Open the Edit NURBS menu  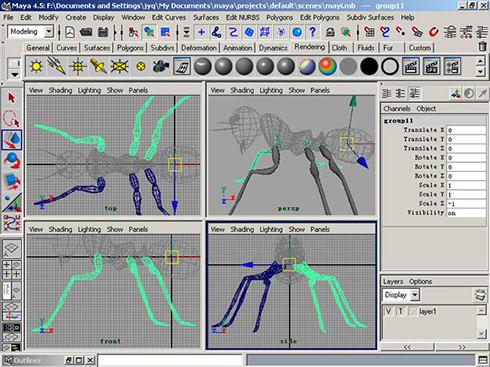(x=242, y=17)
